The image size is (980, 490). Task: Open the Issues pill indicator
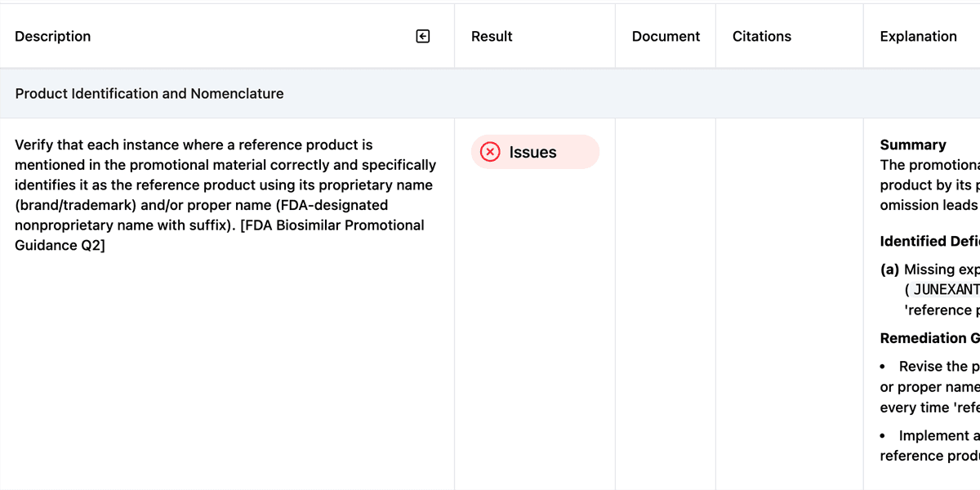(x=536, y=152)
